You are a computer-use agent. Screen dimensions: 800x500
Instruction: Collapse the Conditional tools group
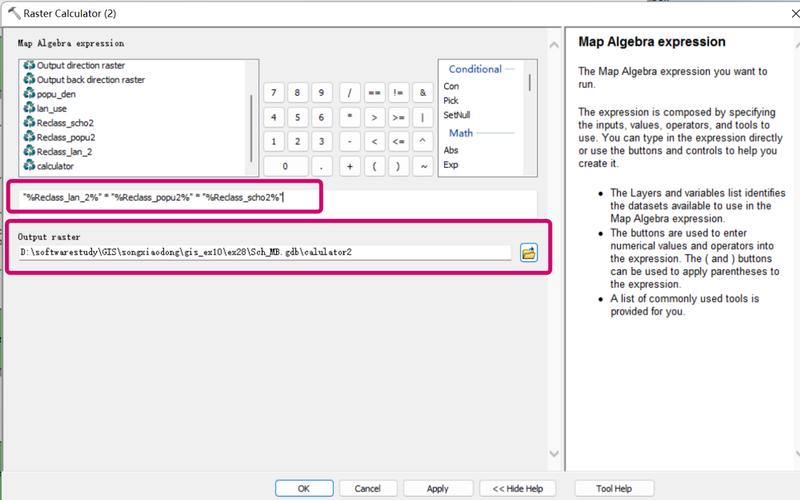476,70
